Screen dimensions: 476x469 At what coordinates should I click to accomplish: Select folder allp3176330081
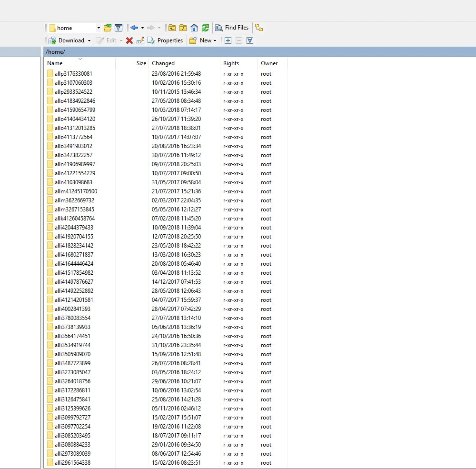coord(73,74)
